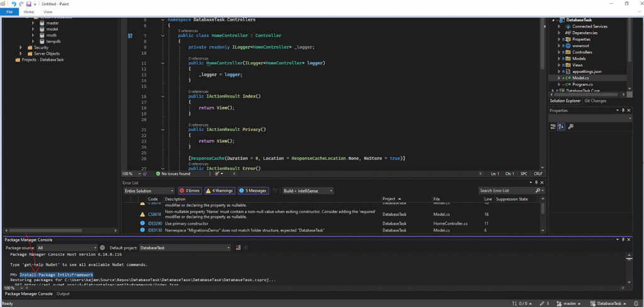Screen dimensions: 644x307
Task: Click the Categorized view icon in Properties panel
Action: point(553,126)
